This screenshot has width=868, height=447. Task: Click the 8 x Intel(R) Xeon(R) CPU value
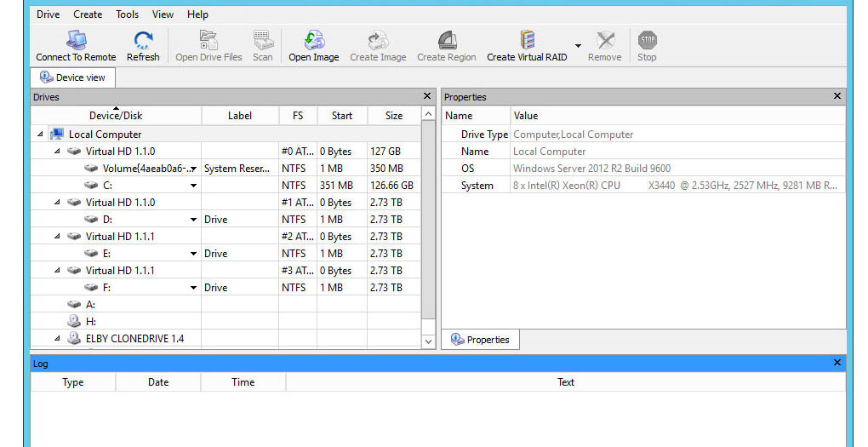click(675, 186)
